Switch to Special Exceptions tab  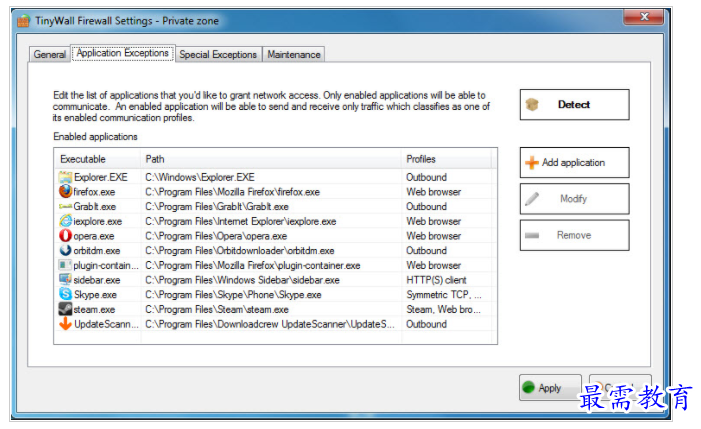218,55
